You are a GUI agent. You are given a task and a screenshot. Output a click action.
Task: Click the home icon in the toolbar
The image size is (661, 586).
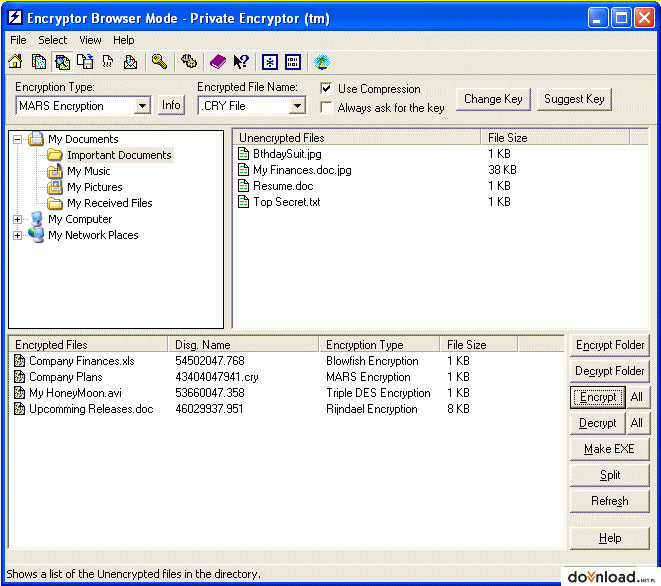coord(15,62)
